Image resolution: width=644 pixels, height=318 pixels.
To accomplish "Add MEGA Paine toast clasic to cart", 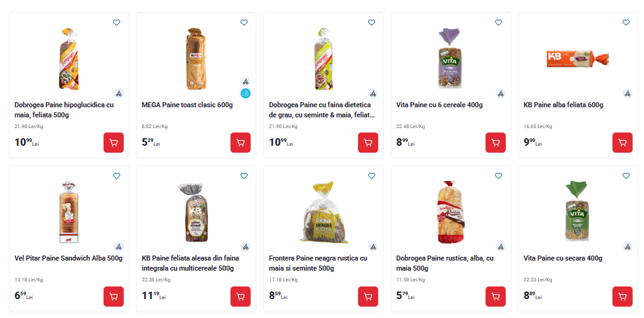I will point(241,143).
